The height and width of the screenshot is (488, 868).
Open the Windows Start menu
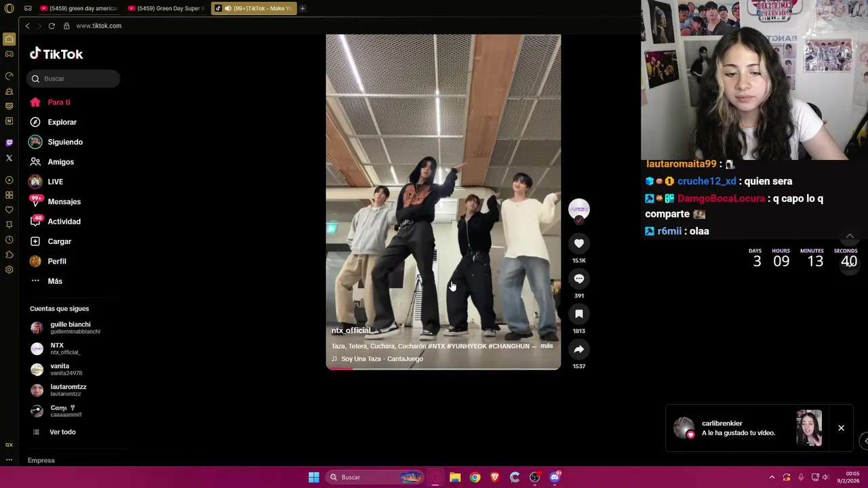pyautogui.click(x=313, y=477)
